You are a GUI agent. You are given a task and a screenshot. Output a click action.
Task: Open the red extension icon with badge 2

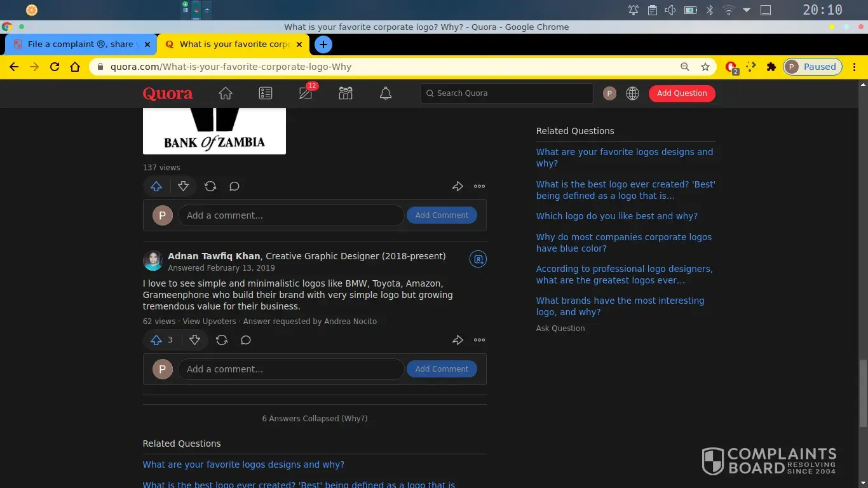click(731, 67)
